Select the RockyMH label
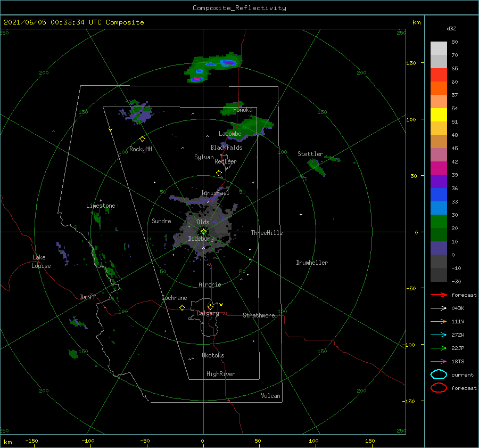The height and width of the screenshot is (448, 479). tap(141, 149)
